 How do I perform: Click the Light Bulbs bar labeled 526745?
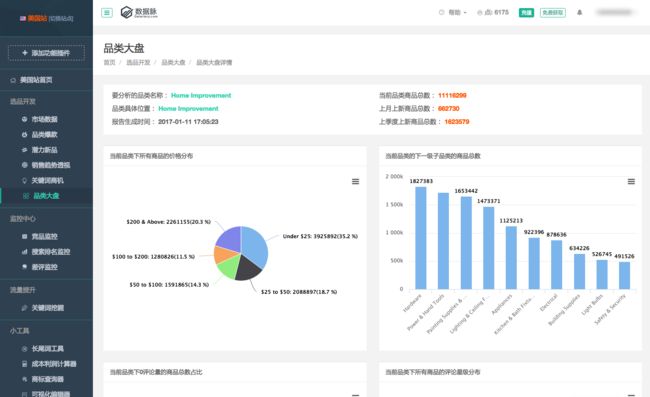coord(602,274)
